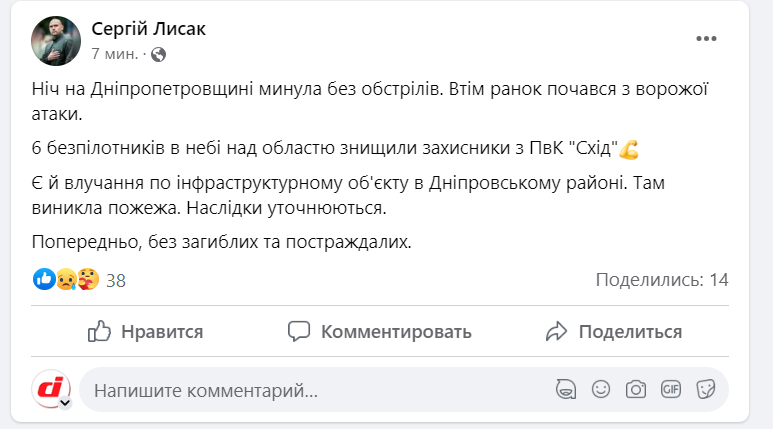Click the crying face reaction icon
The image size is (773, 429).
click(x=67, y=280)
